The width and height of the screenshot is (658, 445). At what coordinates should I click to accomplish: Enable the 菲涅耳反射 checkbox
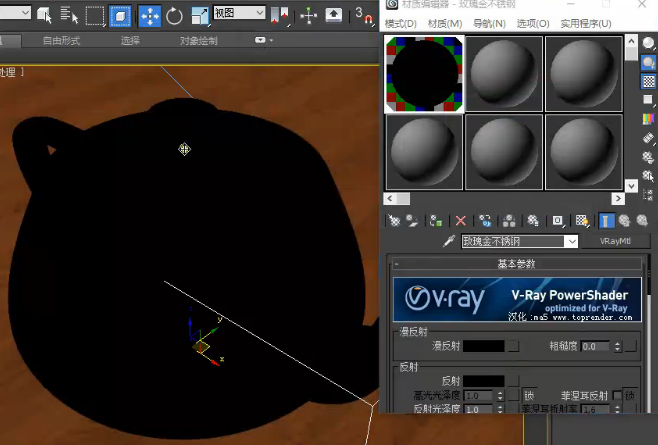point(617,395)
